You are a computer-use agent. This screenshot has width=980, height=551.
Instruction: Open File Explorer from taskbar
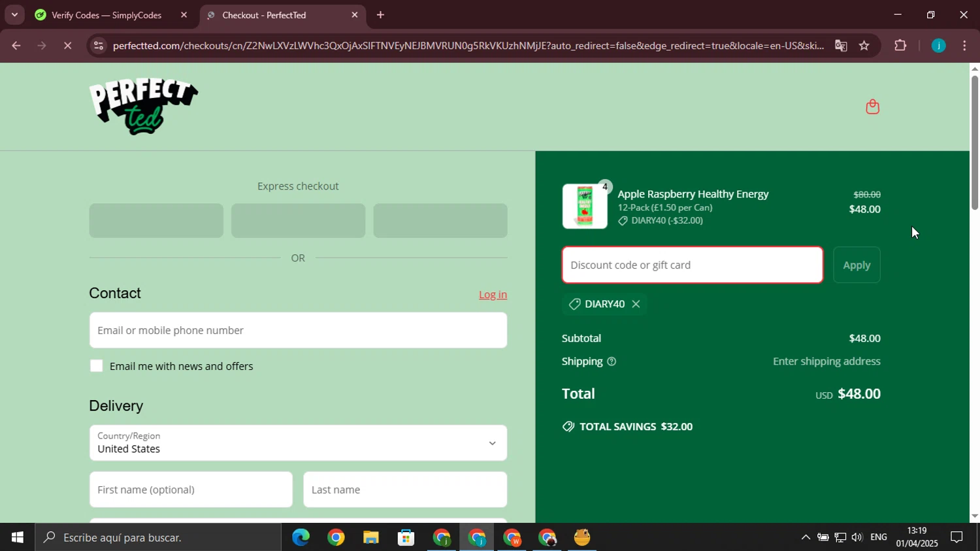(x=371, y=537)
